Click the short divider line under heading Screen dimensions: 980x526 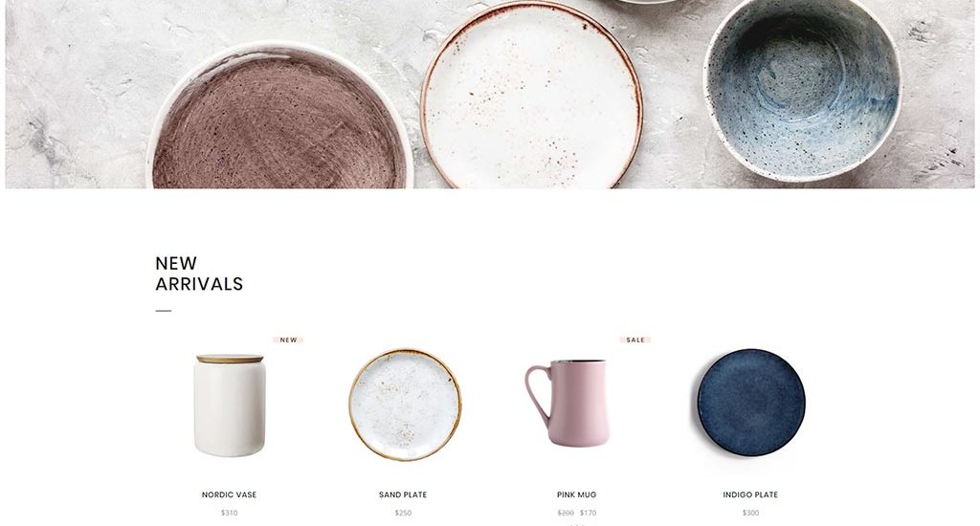coord(163,311)
